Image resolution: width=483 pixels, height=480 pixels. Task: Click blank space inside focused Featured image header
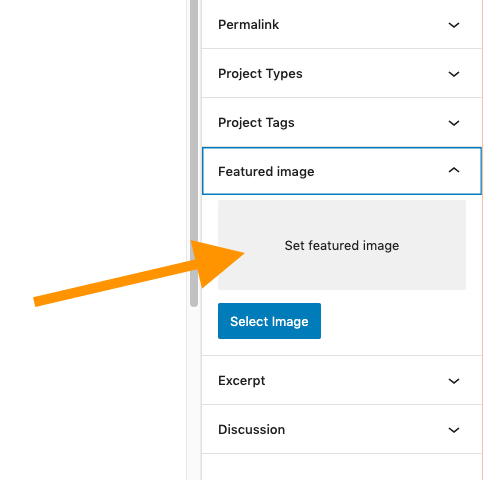tap(380, 171)
